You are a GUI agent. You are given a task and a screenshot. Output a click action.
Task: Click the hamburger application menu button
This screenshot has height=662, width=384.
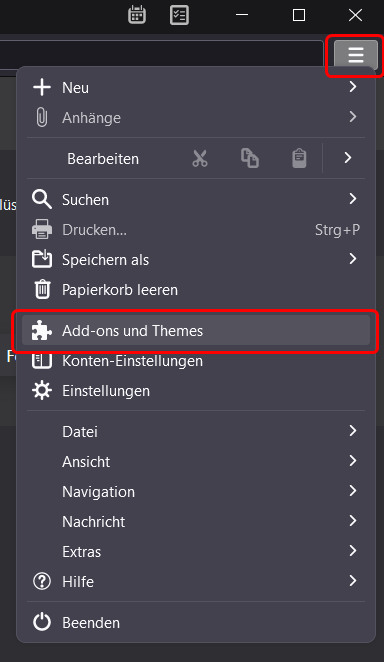coord(356,54)
